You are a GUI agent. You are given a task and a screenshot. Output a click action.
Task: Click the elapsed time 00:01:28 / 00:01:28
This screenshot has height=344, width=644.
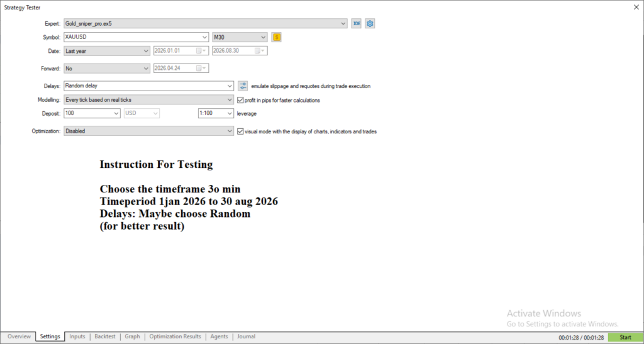click(581, 338)
